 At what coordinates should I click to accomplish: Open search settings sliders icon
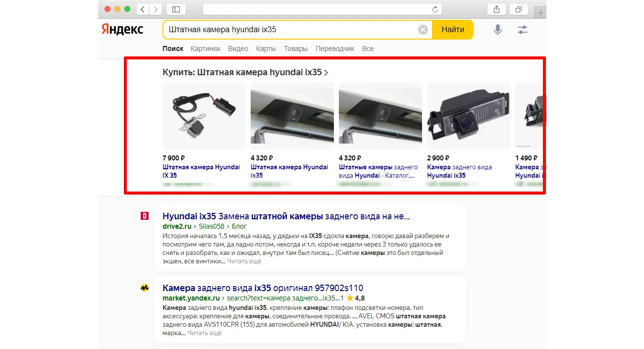[x=523, y=30]
